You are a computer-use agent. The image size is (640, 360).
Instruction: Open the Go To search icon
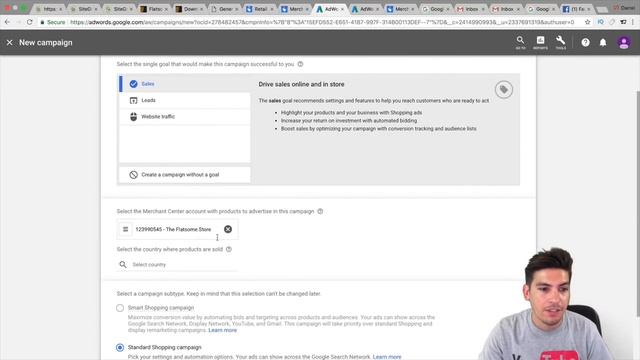point(520,42)
